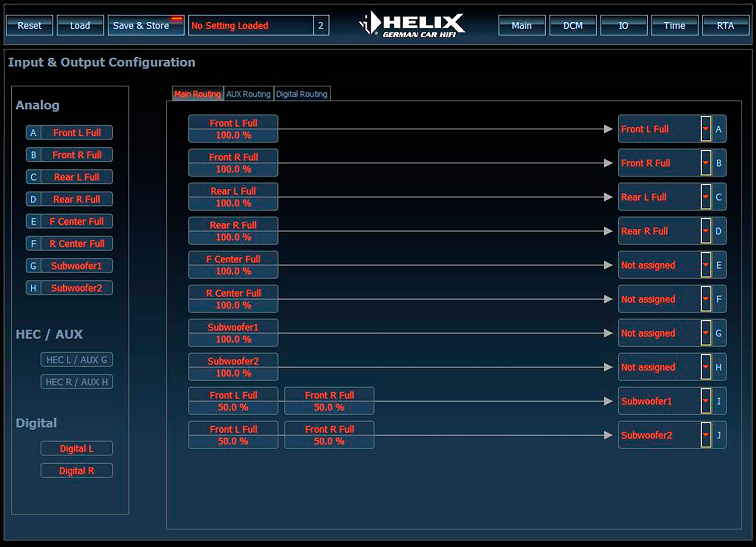Open output F Not assigned dropdown

tap(705, 299)
